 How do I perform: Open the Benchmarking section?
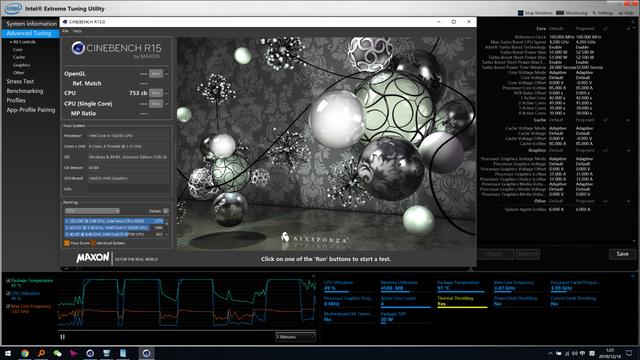click(25, 91)
